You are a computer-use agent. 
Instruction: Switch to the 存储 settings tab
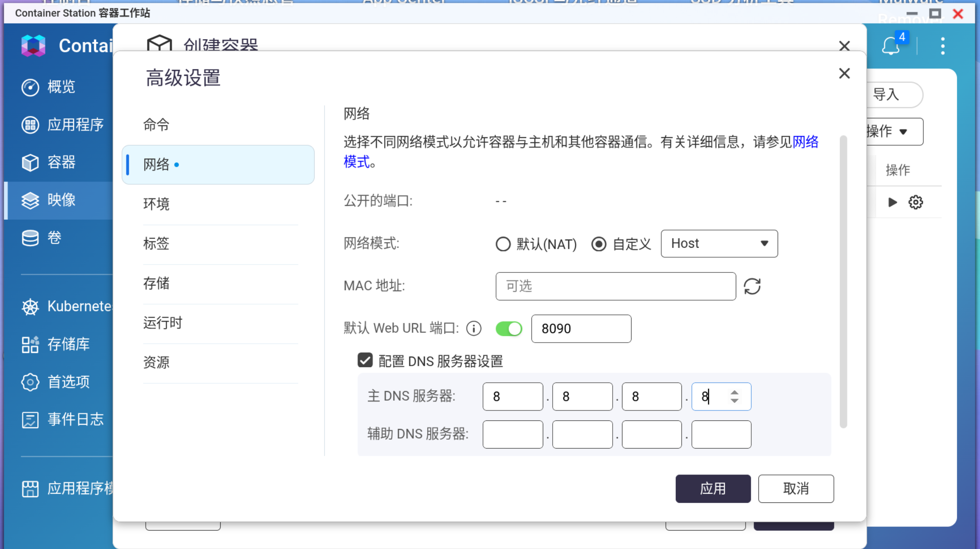156,283
